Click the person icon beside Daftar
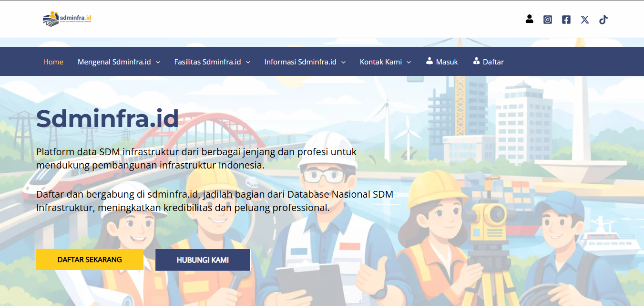 click(x=476, y=61)
